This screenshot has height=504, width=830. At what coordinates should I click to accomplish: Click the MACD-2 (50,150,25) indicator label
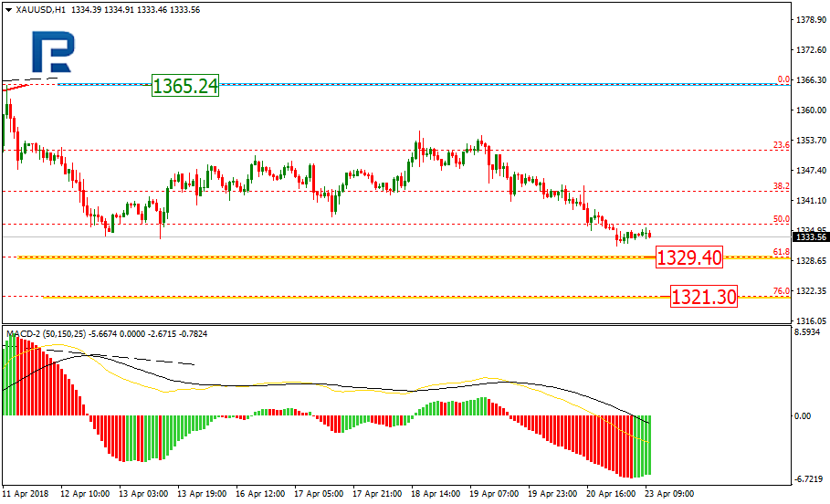point(47,334)
